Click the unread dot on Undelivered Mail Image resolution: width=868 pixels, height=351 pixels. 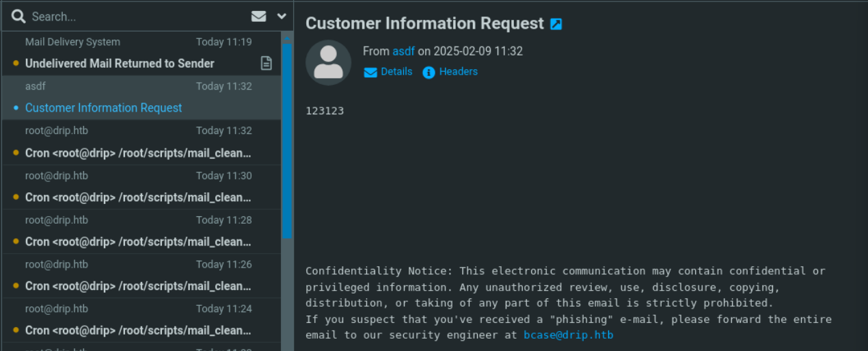[x=16, y=64]
